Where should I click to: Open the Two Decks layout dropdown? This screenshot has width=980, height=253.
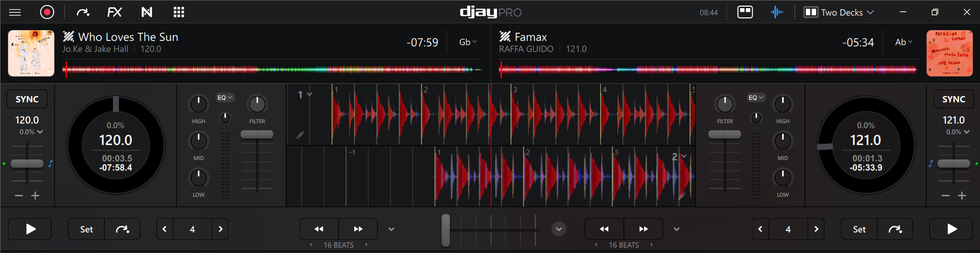pos(839,12)
